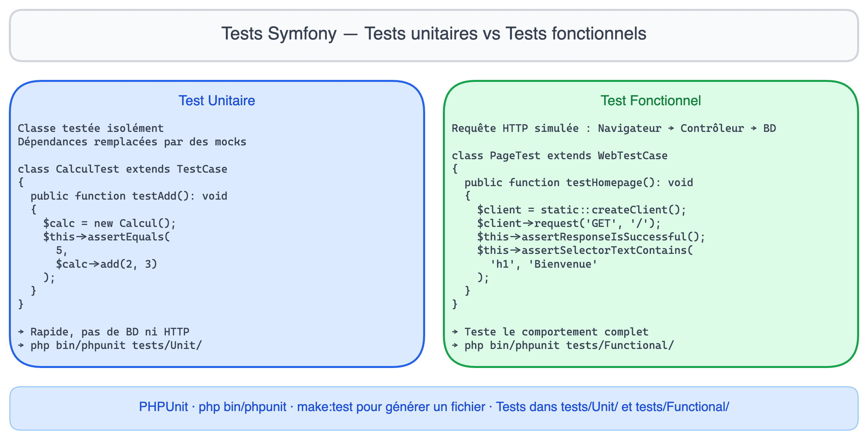The image size is (868, 440).
Task: Click '$client = static::createClient();' line
Action: (582, 210)
